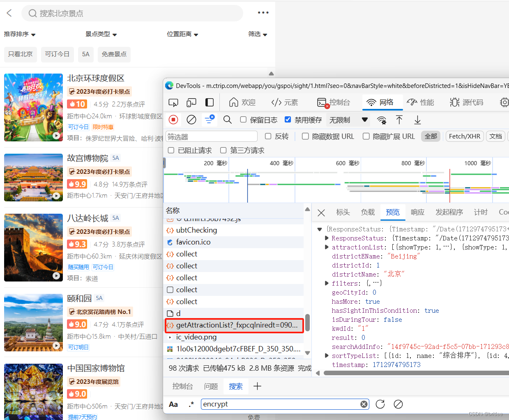
Task: Close the request details pane
Action: click(321, 212)
